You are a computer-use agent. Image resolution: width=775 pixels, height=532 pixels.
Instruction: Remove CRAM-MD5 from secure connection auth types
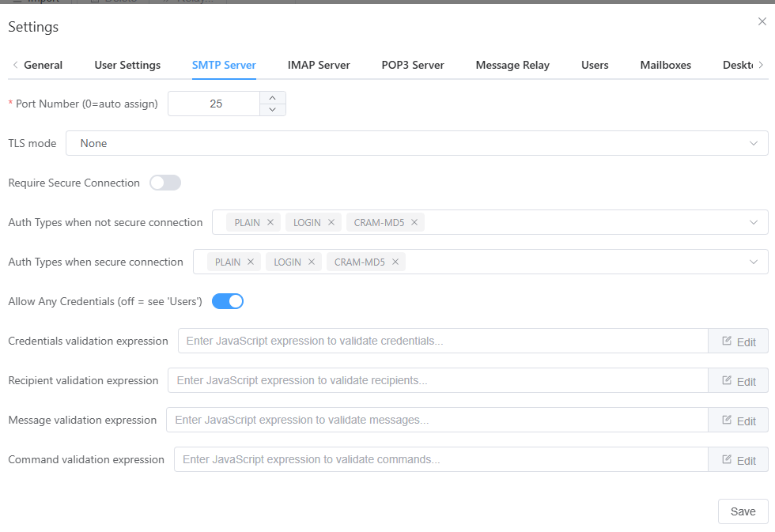395,262
